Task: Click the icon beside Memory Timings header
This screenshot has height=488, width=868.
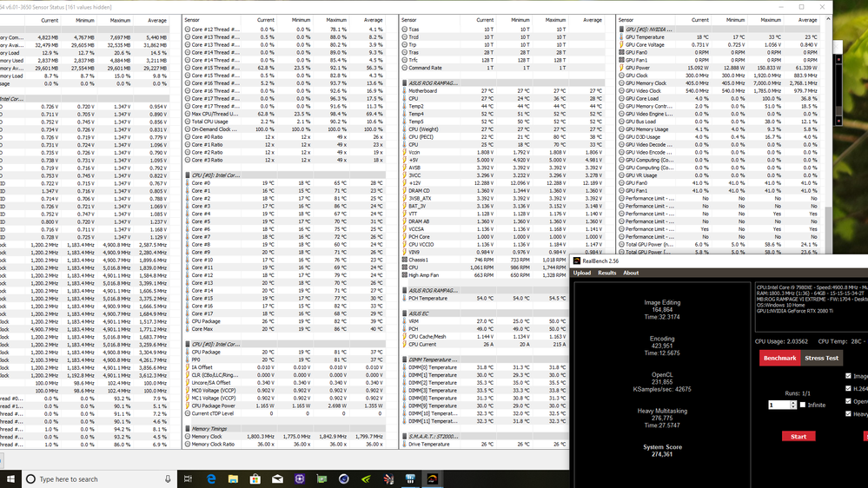Action: point(188,429)
